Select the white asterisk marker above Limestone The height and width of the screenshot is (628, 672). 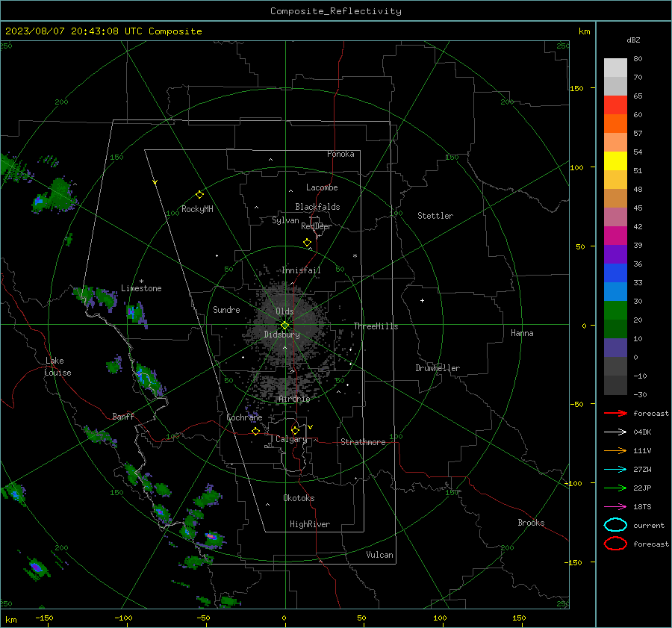(141, 282)
